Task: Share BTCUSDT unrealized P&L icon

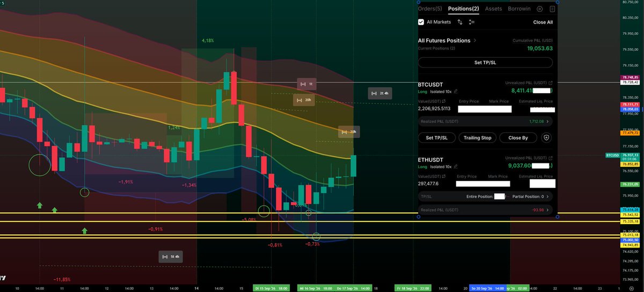Action: click(550, 83)
